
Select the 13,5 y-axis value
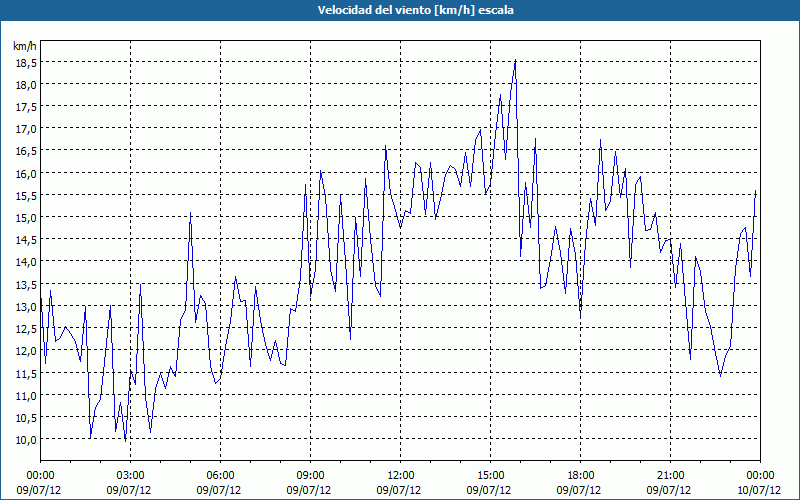(26, 285)
